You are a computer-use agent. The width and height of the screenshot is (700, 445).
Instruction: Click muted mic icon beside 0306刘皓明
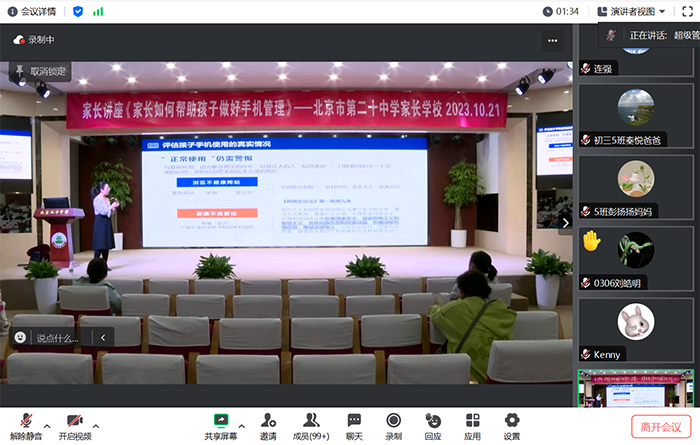(586, 283)
